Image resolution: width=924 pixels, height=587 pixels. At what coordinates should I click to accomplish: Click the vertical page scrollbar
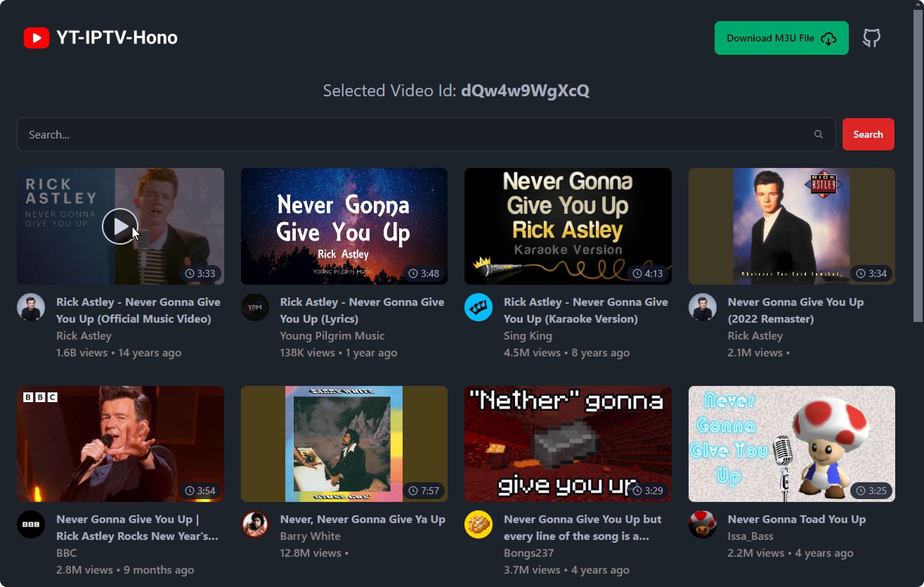coord(917,165)
